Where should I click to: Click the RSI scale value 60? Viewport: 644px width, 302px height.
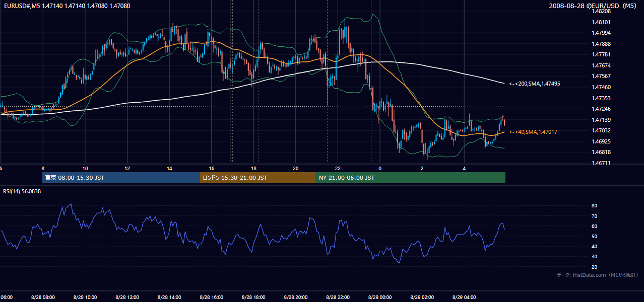point(595,226)
